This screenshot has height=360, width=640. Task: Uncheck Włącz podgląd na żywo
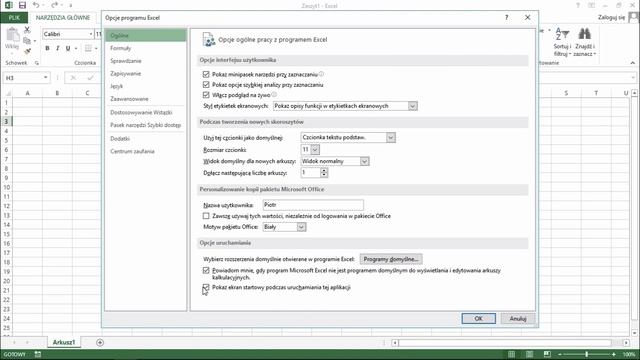[x=206, y=95]
